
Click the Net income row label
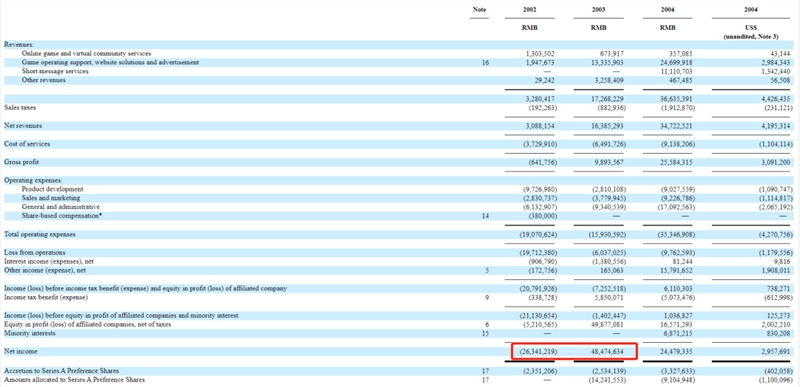21,352
